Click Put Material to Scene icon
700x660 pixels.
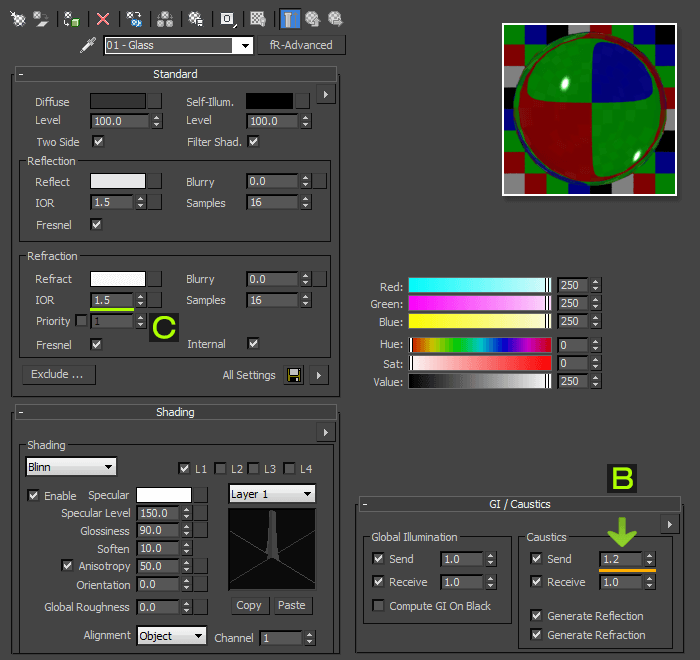pos(42,19)
